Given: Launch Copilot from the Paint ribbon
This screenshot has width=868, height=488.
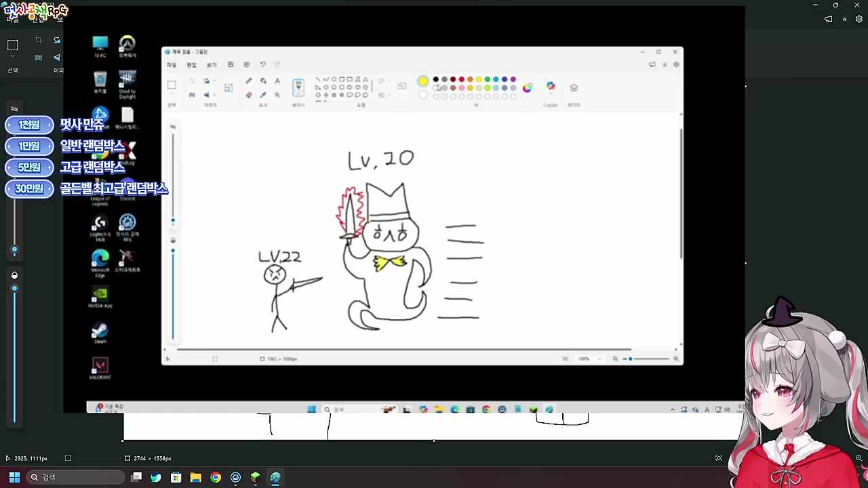Looking at the screenshot, I should point(551,87).
